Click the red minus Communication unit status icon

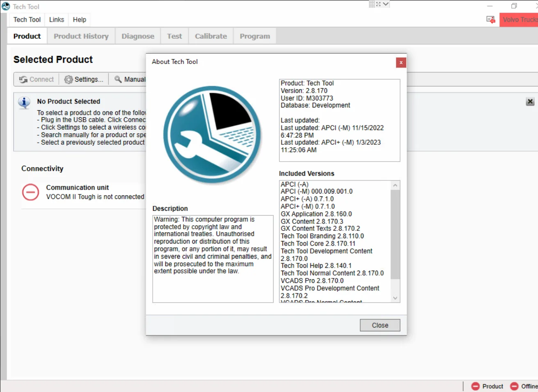click(x=30, y=192)
